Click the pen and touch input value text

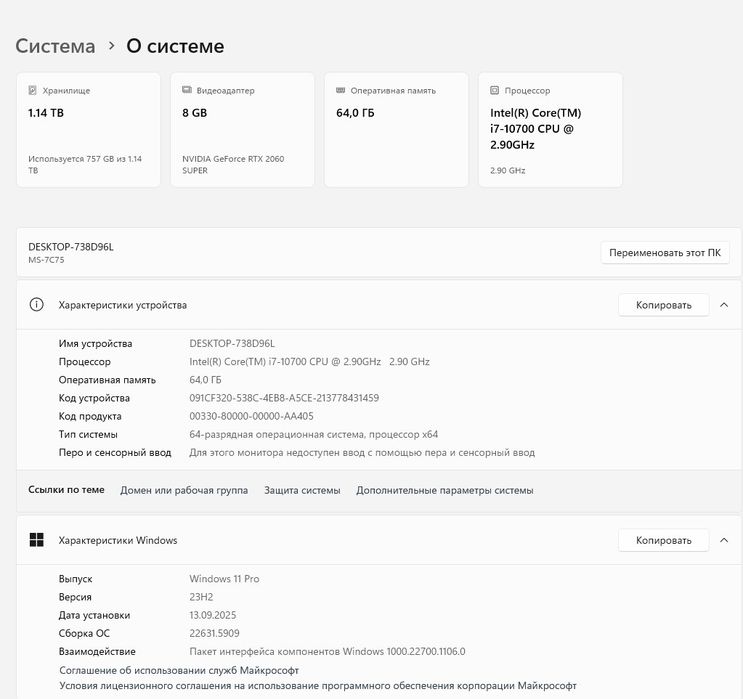coord(362,453)
